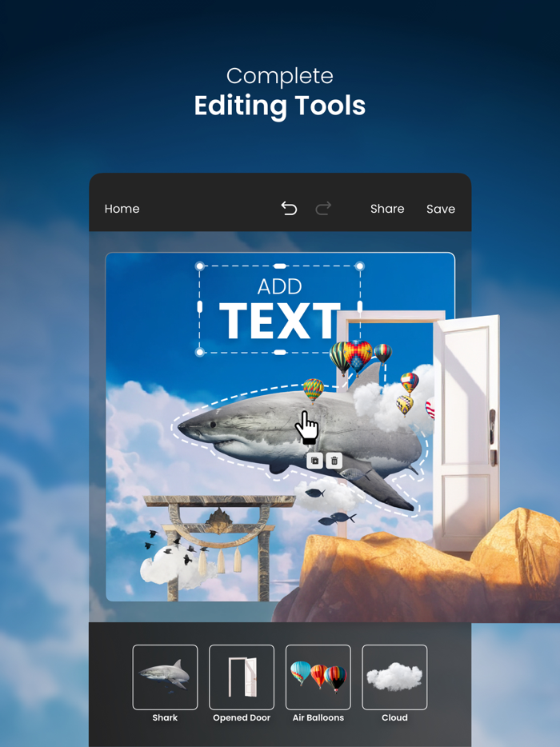Image resolution: width=560 pixels, height=747 pixels.
Task: Click the left-side text box edge handle
Action: (x=200, y=307)
